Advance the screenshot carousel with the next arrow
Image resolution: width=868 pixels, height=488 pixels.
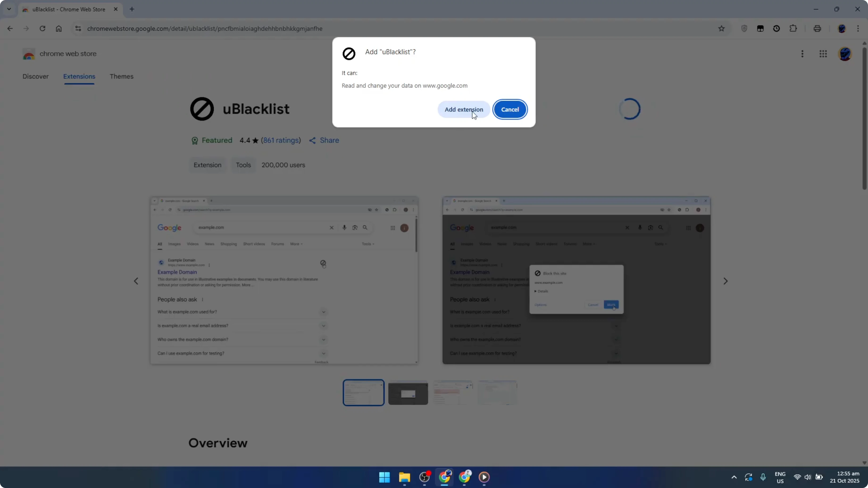(x=726, y=281)
